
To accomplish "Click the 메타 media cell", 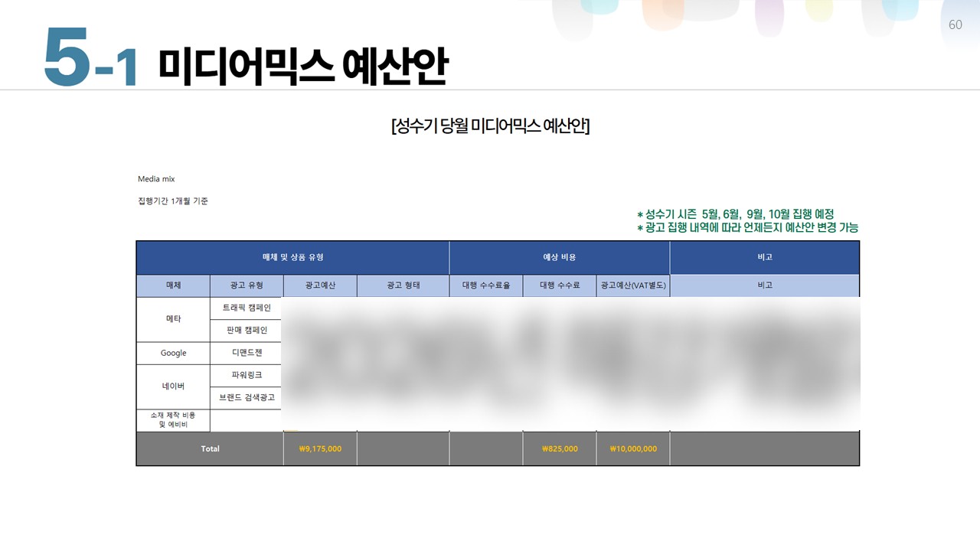I will pos(173,319).
